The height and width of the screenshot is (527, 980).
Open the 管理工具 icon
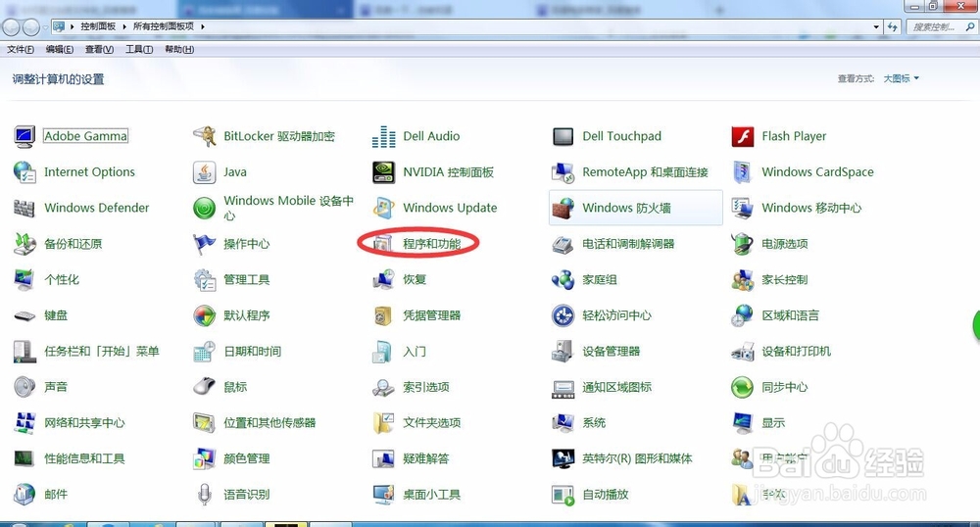(205, 280)
